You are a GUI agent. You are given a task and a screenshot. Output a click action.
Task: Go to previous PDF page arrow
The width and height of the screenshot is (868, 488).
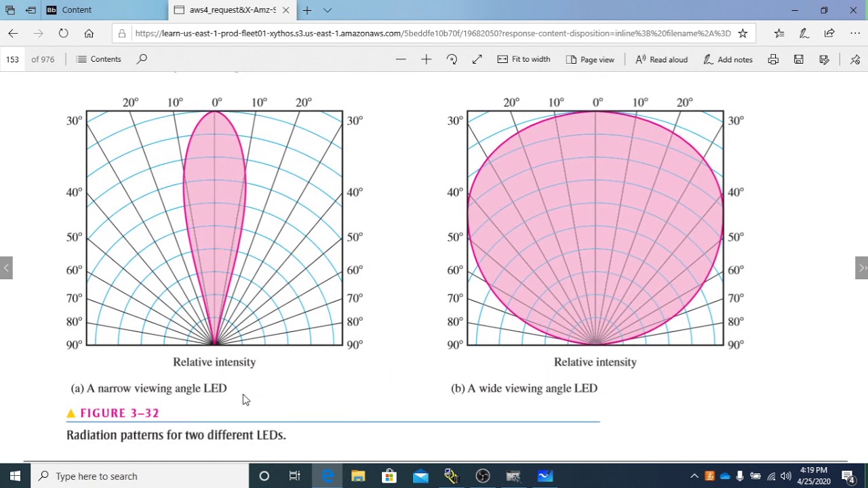click(6, 268)
